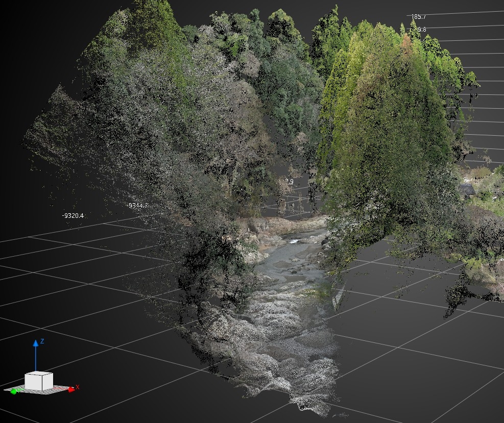This screenshot has width=504, height=423.
Task: Click the small .9 label near the scene center
Action: [x=290, y=182]
